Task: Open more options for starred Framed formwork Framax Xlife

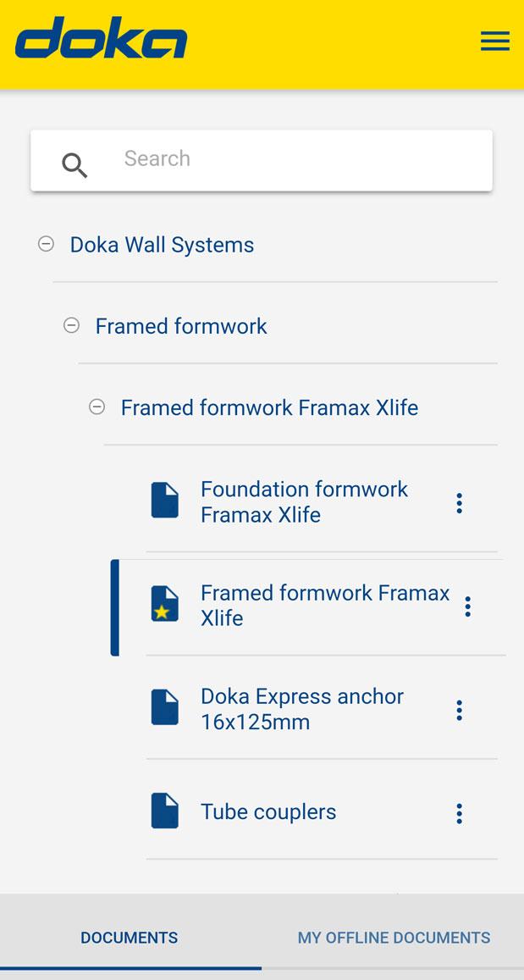Action: [467, 606]
